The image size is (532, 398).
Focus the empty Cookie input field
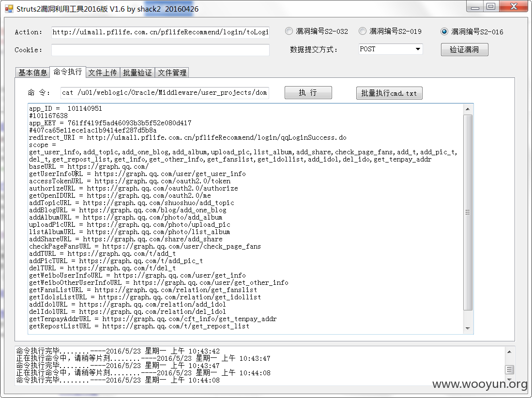[x=161, y=50]
